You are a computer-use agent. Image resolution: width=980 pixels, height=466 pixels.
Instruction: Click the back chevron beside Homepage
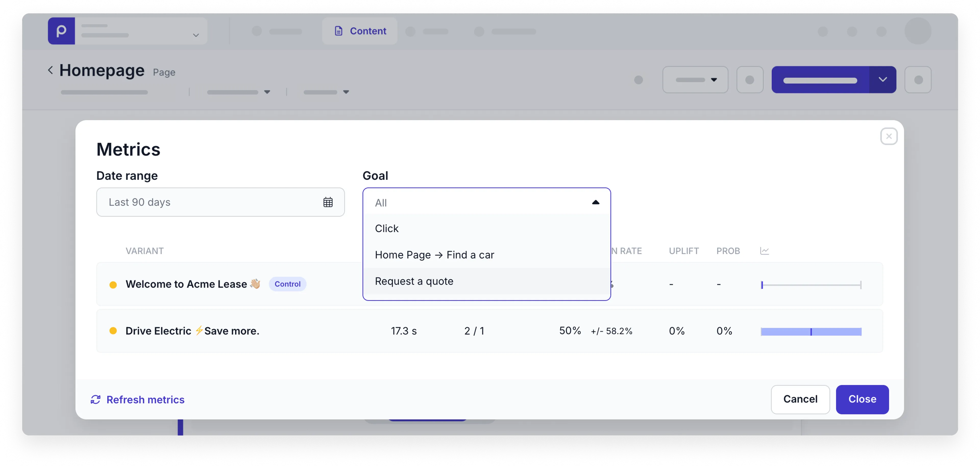(x=51, y=70)
